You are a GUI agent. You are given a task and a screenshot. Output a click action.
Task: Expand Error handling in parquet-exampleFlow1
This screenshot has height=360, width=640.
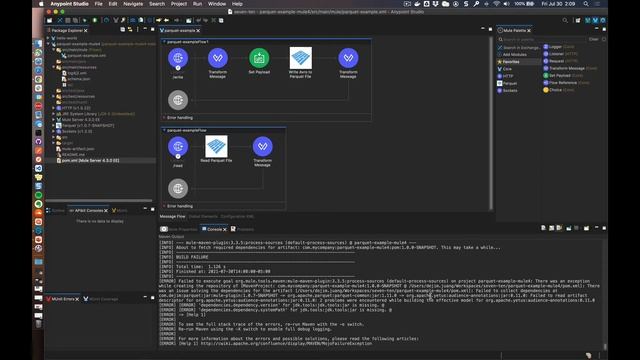(164, 118)
